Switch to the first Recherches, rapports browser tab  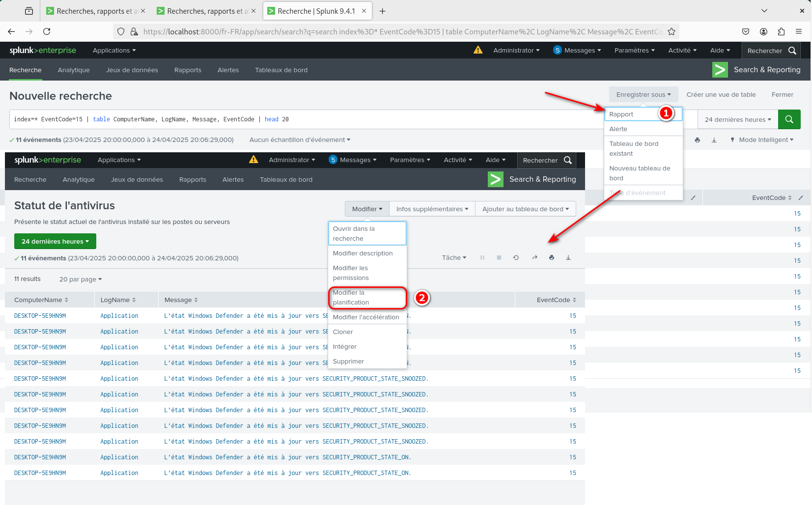(x=95, y=11)
